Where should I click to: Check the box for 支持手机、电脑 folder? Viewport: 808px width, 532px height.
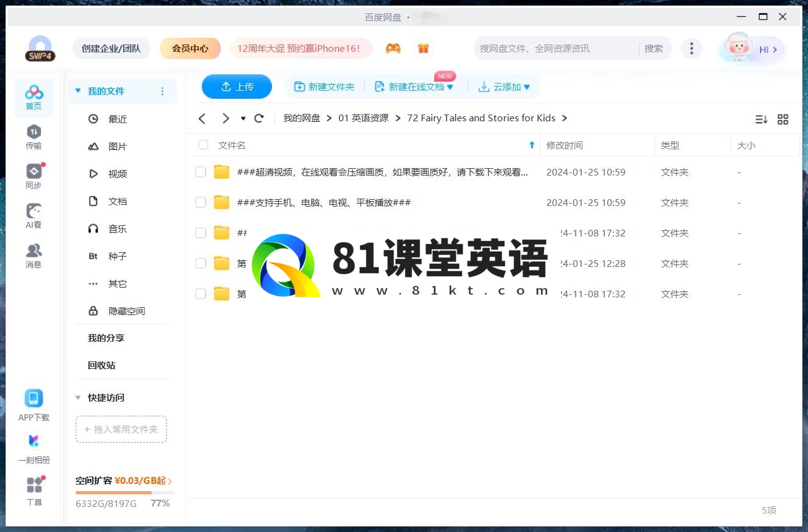[x=201, y=202]
